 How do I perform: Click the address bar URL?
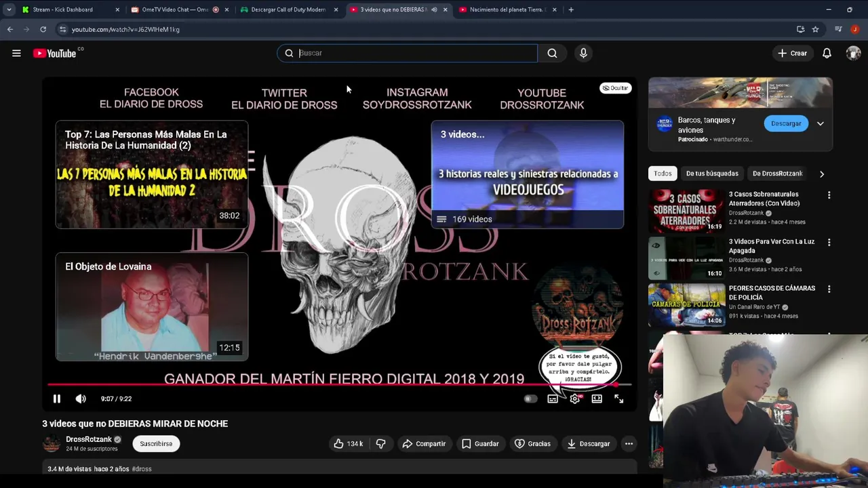(125, 29)
